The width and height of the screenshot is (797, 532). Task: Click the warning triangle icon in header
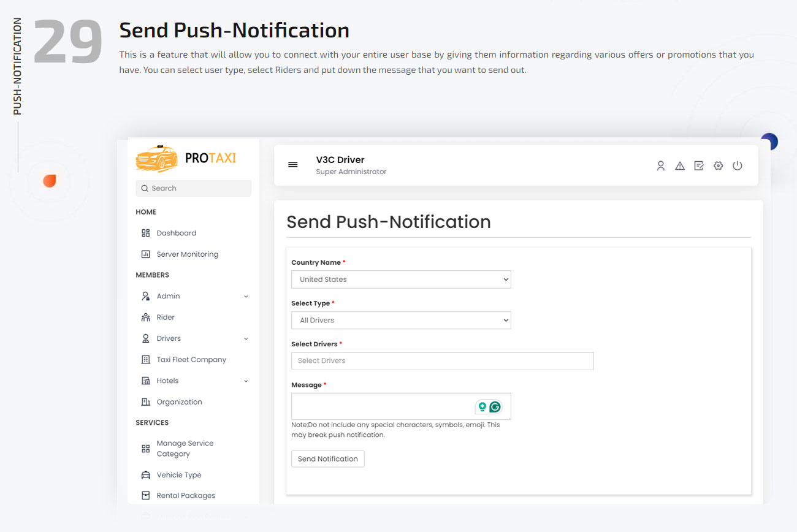pyautogui.click(x=679, y=165)
